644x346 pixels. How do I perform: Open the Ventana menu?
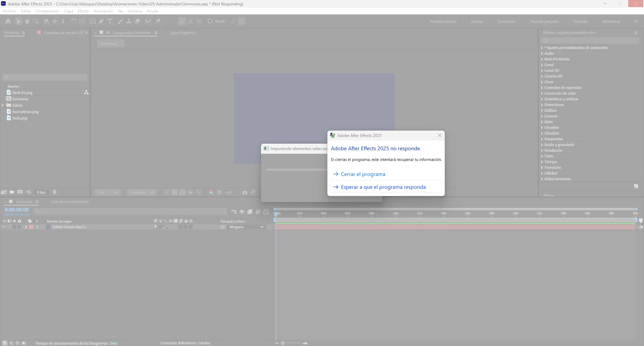point(135,11)
